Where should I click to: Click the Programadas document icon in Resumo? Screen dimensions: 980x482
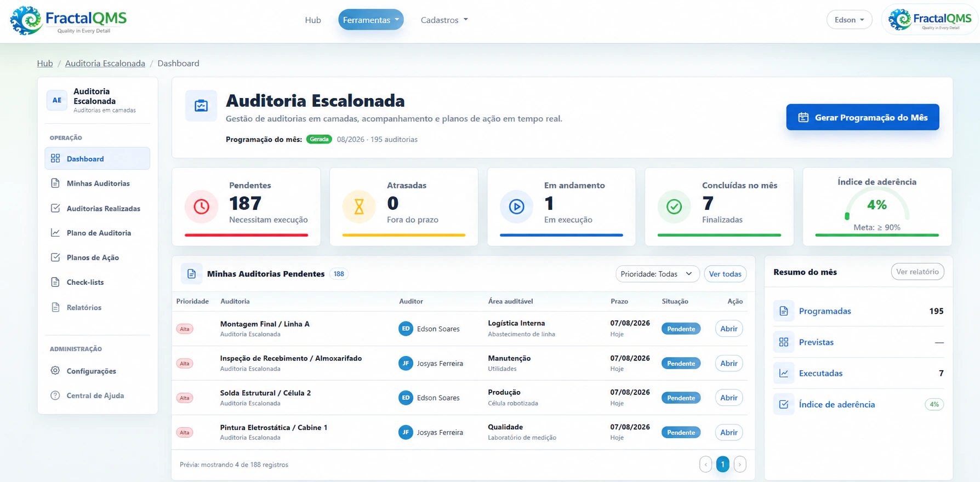tap(784, 311)
